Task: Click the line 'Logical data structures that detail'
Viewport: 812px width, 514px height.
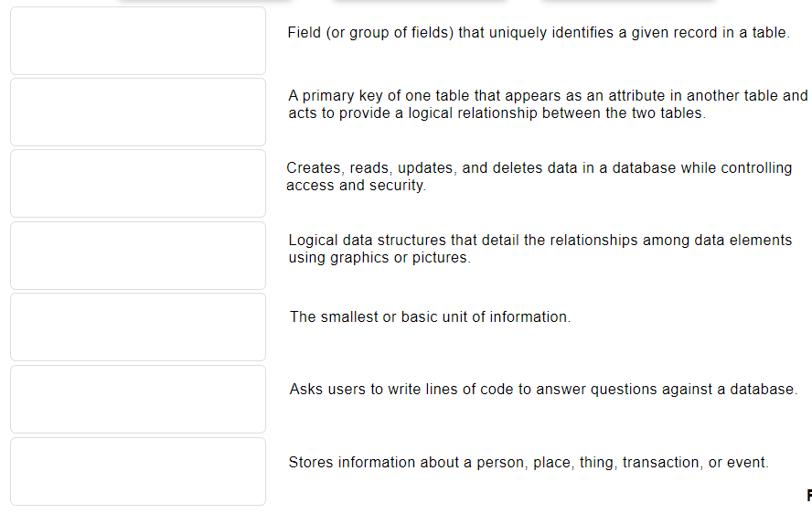Action: [x=540, y=241]
